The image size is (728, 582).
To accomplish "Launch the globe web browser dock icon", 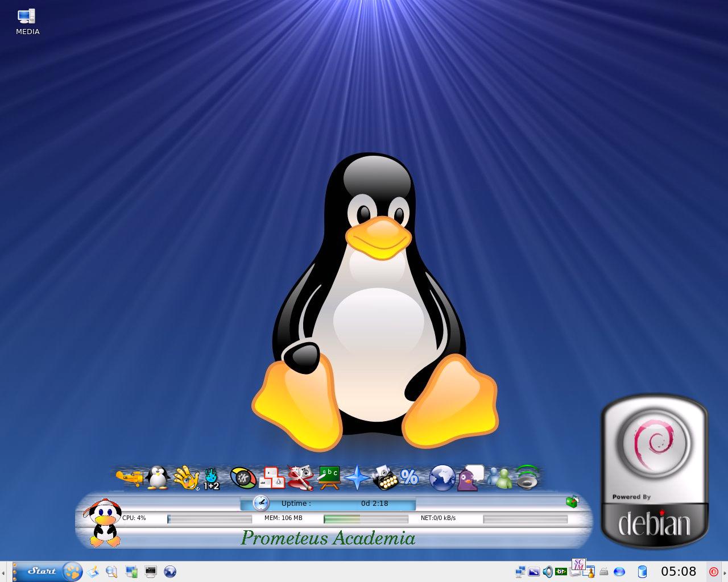I will 442,478.
